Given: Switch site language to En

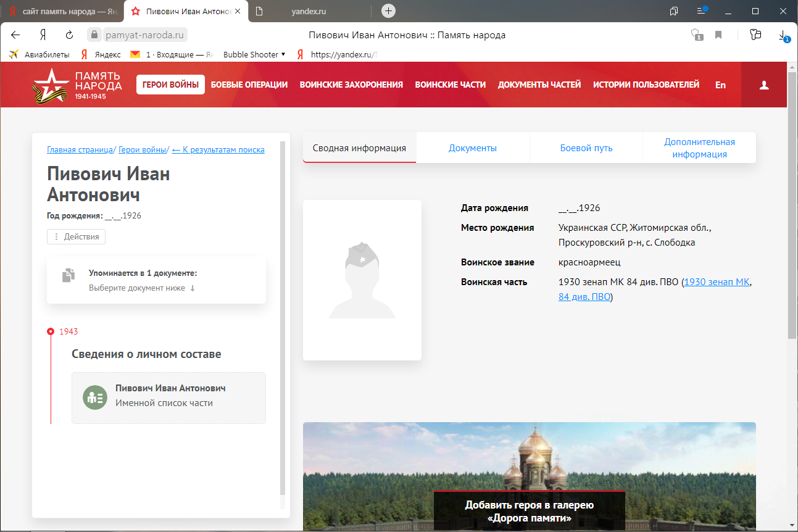Looking at the screenshot, I should (720, 85).
